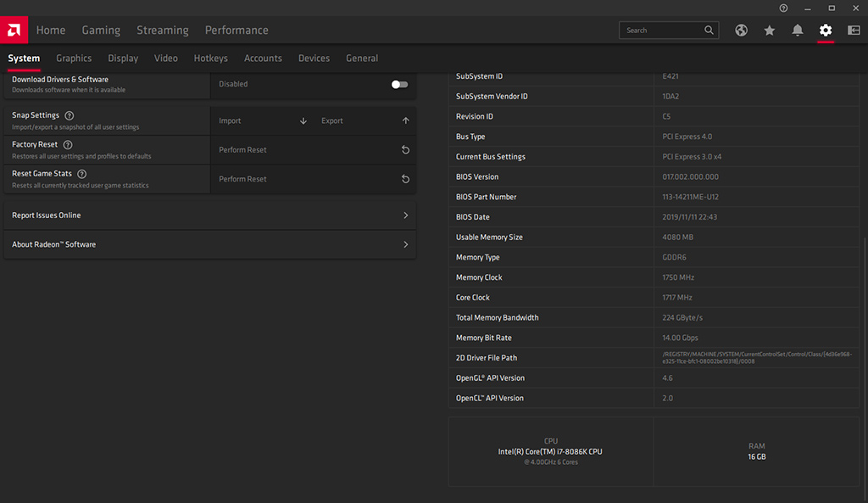Screen dimensions: 868x503
Task: Click the help icon beside Snap Settings
Action: tap(70, 115)
